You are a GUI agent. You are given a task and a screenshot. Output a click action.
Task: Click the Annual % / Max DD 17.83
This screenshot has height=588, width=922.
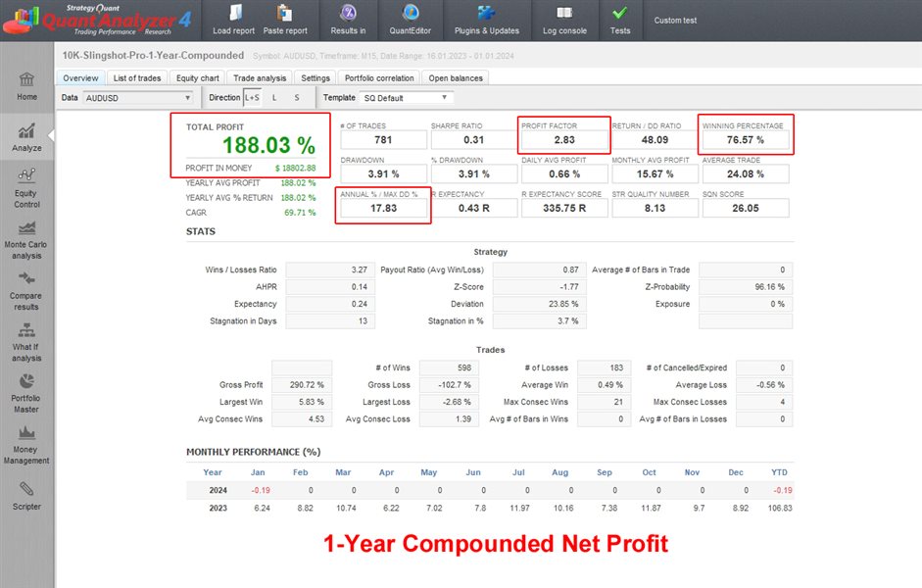pyautogui.click(x=383, y=208)
